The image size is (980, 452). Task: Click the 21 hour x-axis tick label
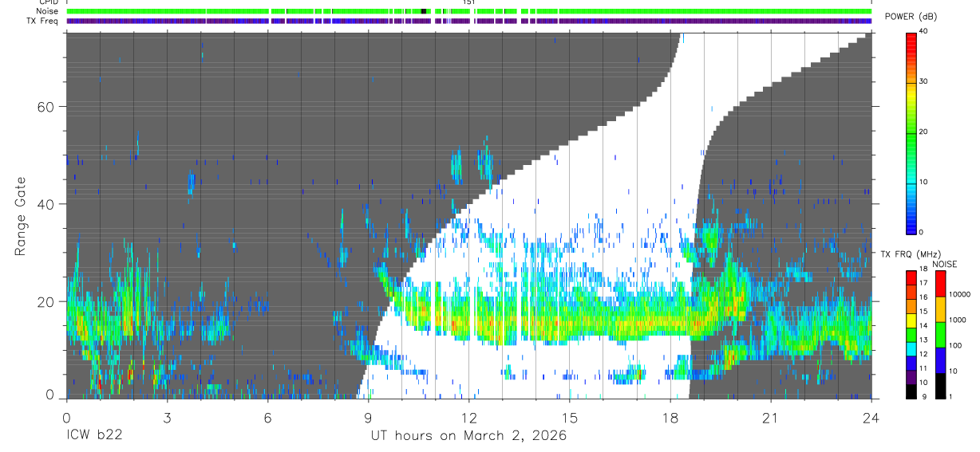(x=771, y=417)
